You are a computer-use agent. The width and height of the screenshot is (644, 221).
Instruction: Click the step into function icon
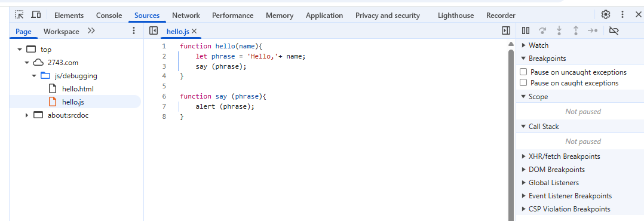(x=559, y=31)
